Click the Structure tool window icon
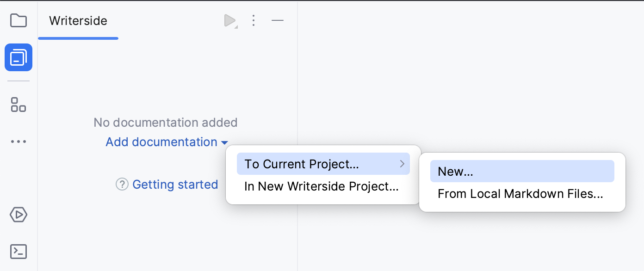Image resolution: width=644 pixels, height=271 pixels. point(19,105)
